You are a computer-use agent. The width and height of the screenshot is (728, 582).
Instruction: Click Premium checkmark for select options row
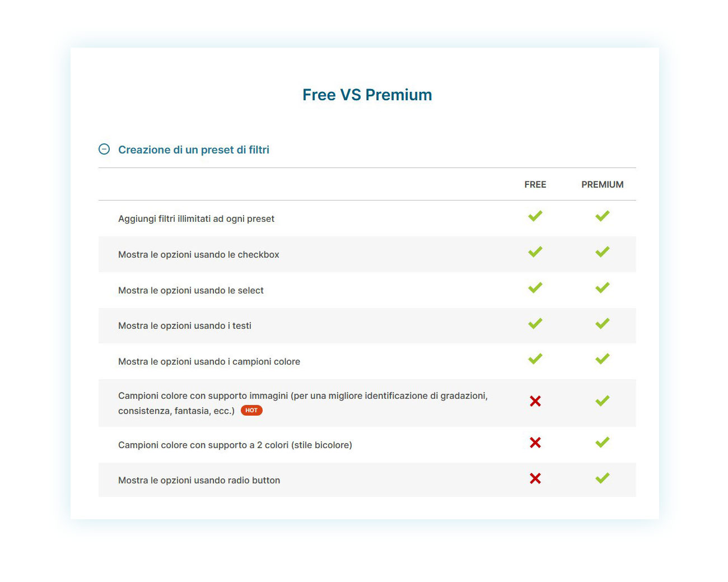pos(603,288)
